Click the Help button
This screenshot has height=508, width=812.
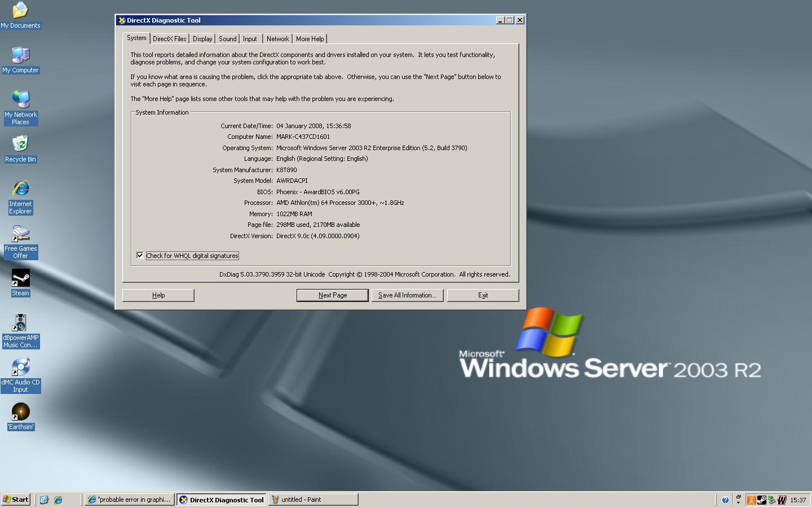pyautogui.click(x=158, y=295)
